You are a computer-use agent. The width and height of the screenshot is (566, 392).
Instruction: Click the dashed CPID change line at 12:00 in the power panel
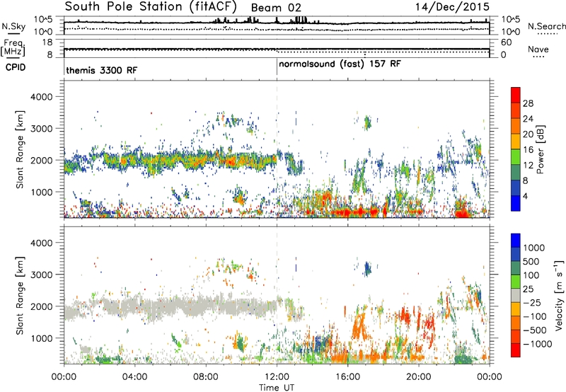click(x=277, y=149)
